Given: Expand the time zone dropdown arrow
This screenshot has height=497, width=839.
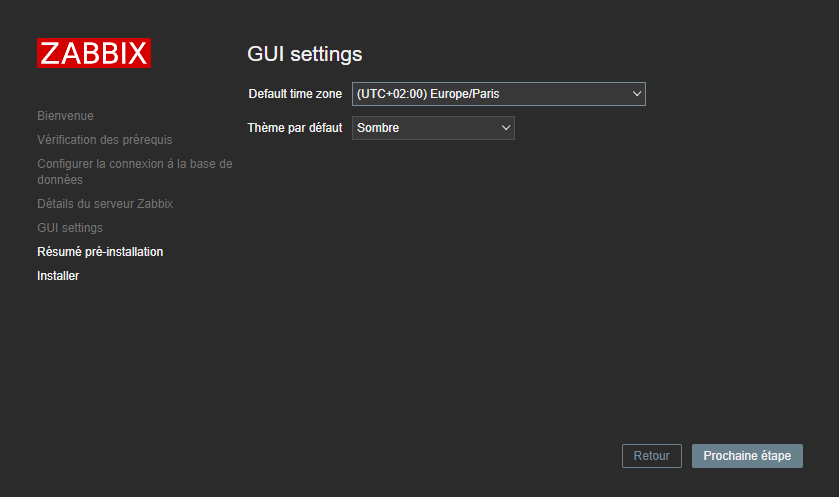Looking at the screenshot, I should click(637, 94).
